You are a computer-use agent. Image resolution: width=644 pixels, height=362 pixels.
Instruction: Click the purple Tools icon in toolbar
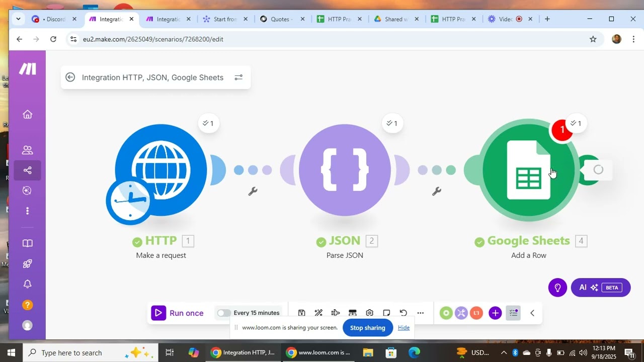(461, 313)
